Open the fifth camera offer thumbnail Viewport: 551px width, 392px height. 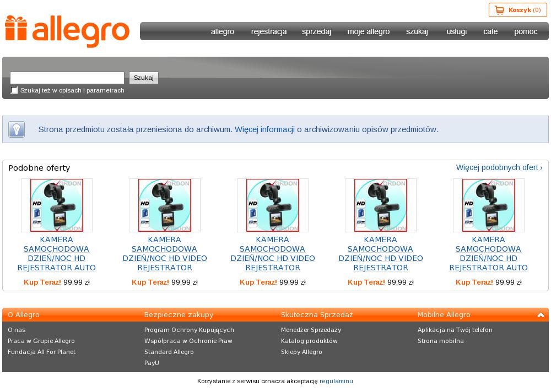tap(488, 205)
